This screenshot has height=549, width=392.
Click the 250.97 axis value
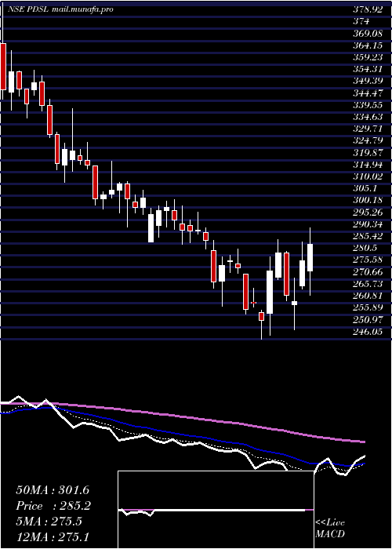point(368,319)
